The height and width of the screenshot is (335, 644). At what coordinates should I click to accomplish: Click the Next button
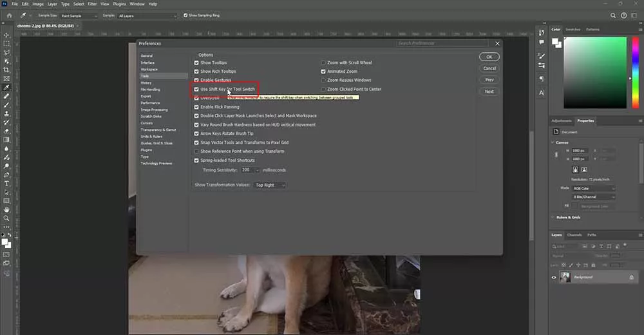[489, 91]
